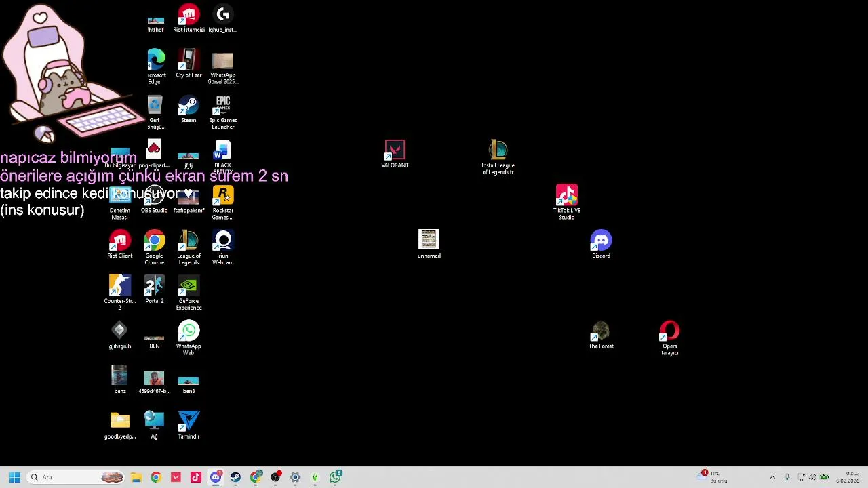Open network status tray icon
Image resolution: width=868 pixels, height=488 pixels.
coord(801,477)
